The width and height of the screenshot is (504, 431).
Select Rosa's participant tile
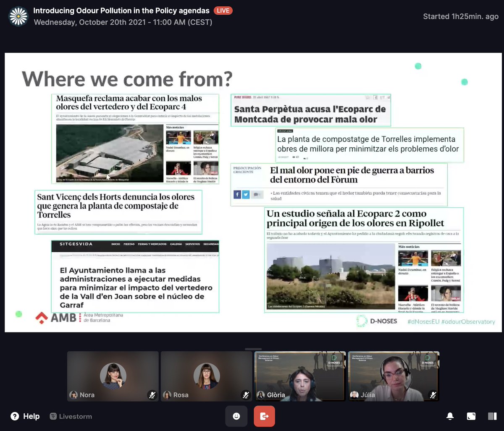pos(207,376)
